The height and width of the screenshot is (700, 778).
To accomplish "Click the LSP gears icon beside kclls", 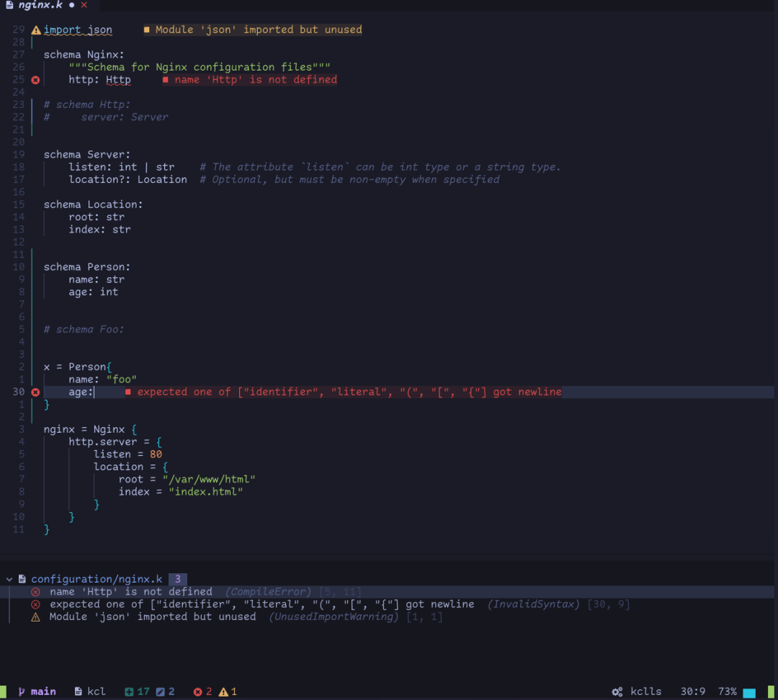I will tap(617, 691).
